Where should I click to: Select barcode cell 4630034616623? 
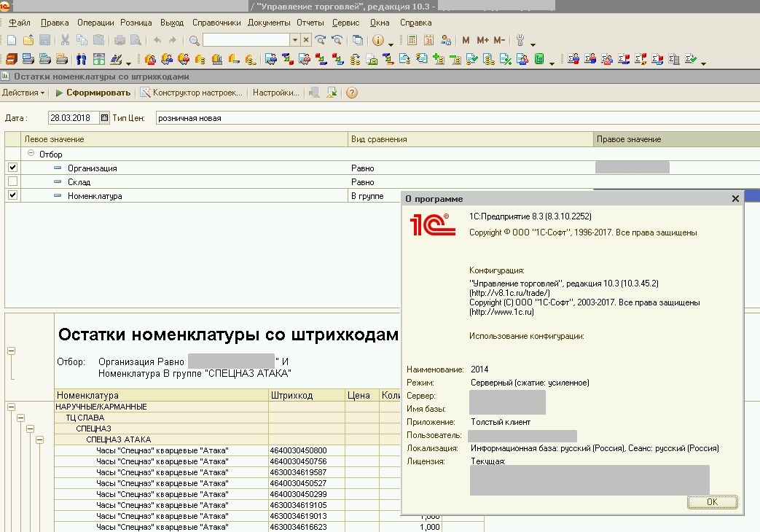point(306,527)
